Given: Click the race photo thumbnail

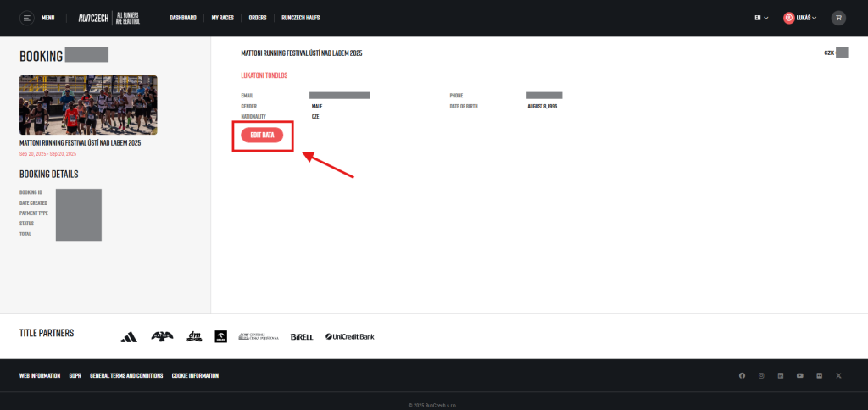Looking at the screenshot, I should point(88,105).
